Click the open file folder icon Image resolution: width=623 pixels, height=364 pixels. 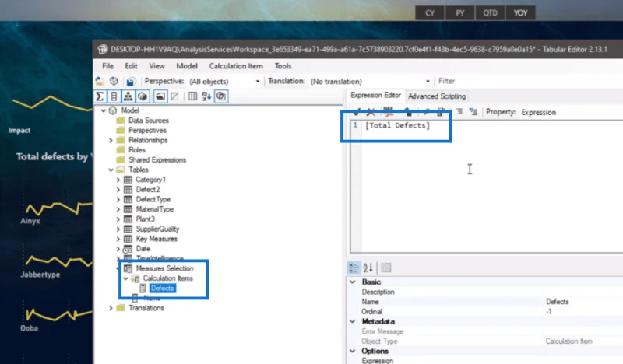(100, 82)
